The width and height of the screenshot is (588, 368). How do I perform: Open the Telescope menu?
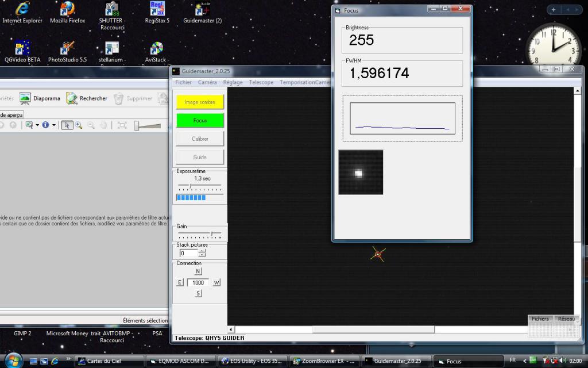[x=261, y=82]
